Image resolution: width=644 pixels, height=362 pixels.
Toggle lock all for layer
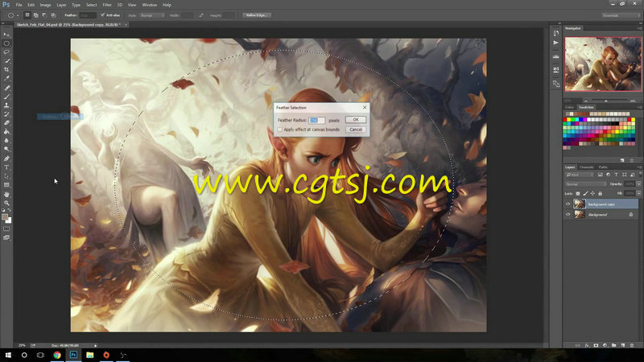(600, 193)
